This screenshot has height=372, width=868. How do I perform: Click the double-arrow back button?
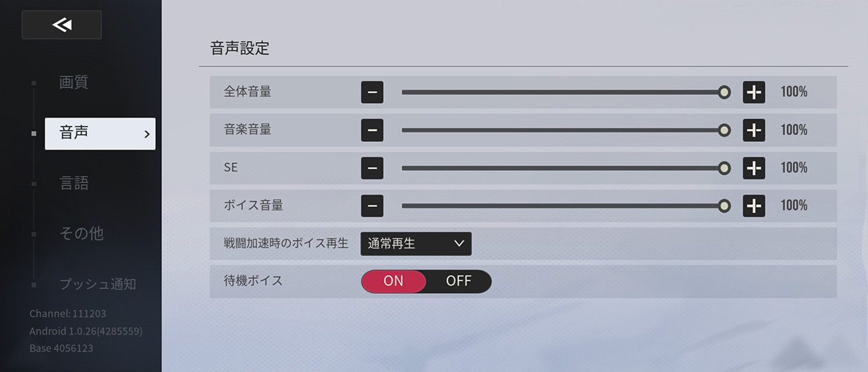[62, 25]
